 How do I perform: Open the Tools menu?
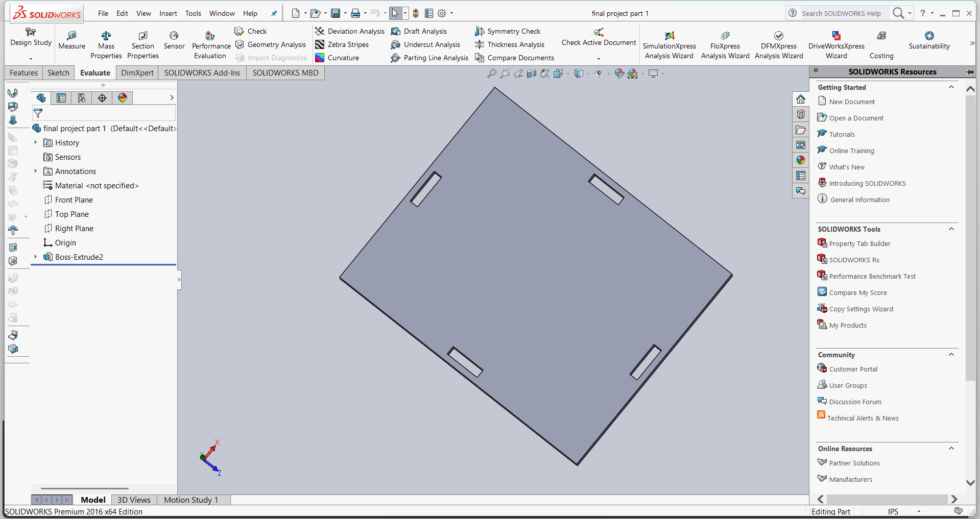pos(193,13)
